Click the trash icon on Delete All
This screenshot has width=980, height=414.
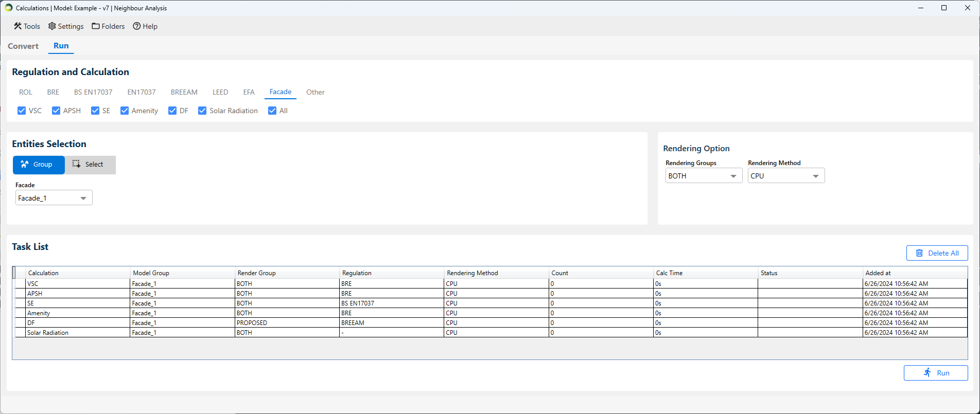tap(919, 253)
